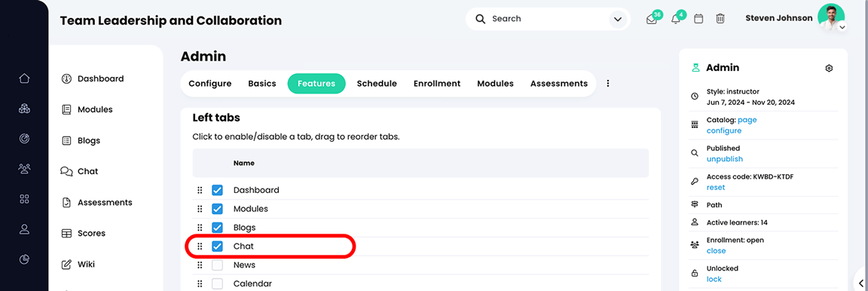Viewport: 868px width, 291px height.
Task: Open Blogs in the left course menu
Action: [81, 141]
